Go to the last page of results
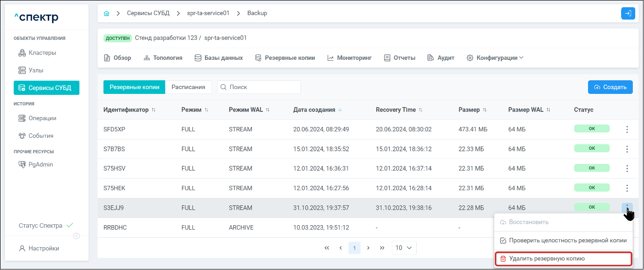Image resolution: width=644 pixels, height=270 pixels. 382,248
